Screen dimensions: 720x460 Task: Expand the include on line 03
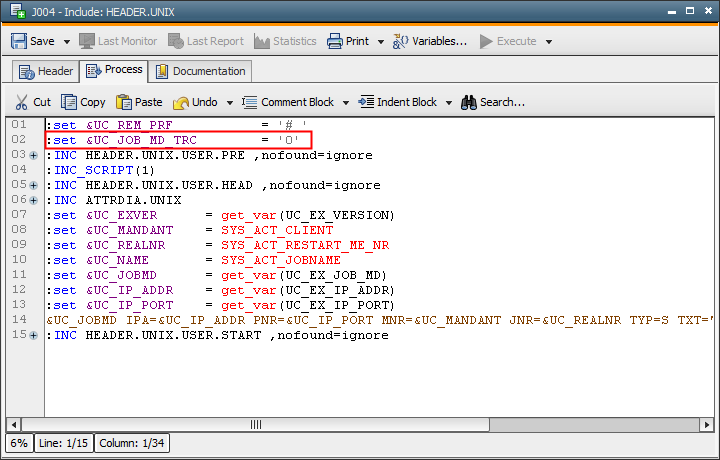click(34, 156)
